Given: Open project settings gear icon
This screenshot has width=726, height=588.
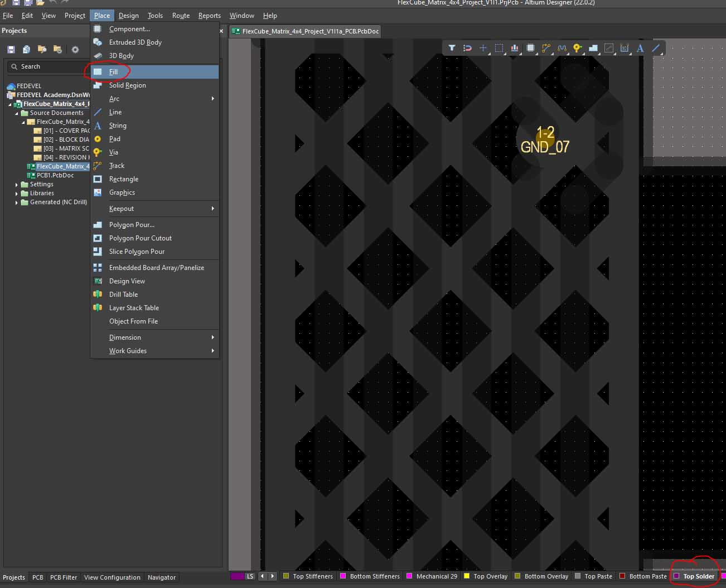Looking at the screenshot, I should [x=75, y=49].
